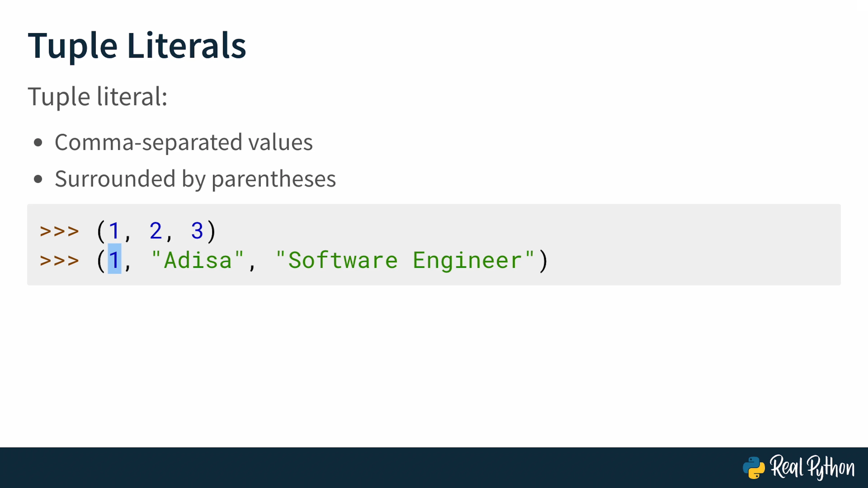Click the second >>> prompt symbol
The width and height of the screenshot is (868, 488).
[x=59, y=261]
